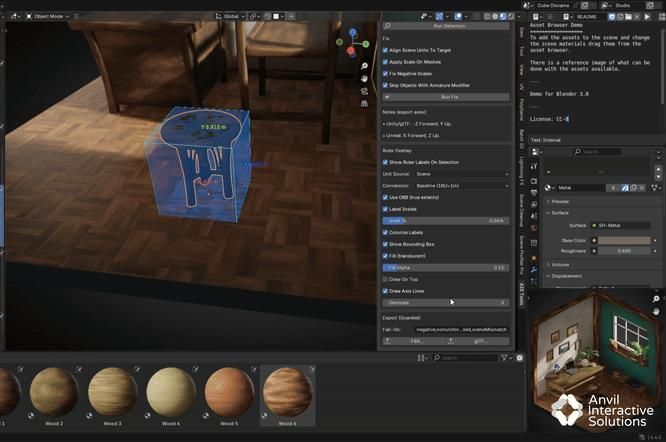The image size is (666, 442).
Task: Click the FBX export button
Action: pos(414,341)
